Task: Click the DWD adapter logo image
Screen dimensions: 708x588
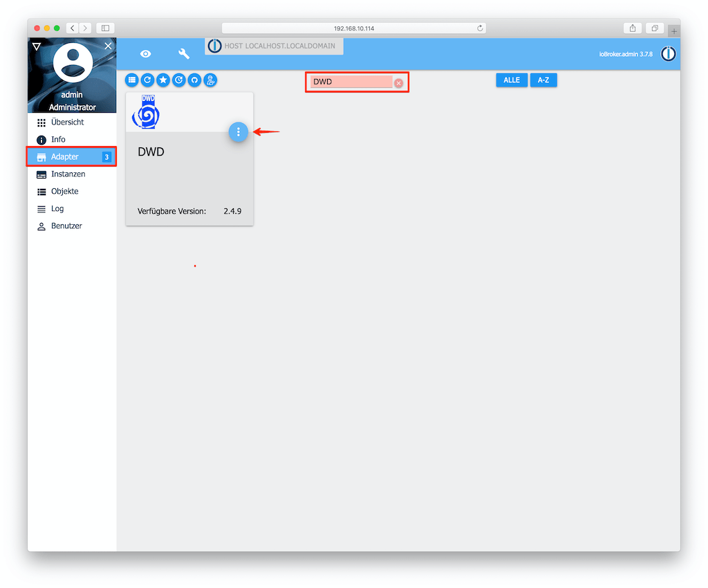Action: coord(147,112)
